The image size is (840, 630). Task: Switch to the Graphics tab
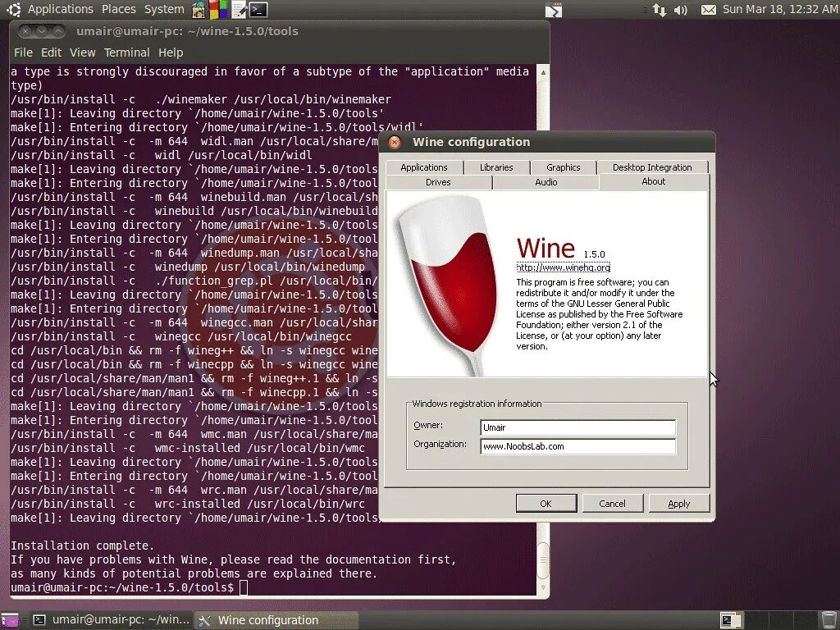coord(564,167)
